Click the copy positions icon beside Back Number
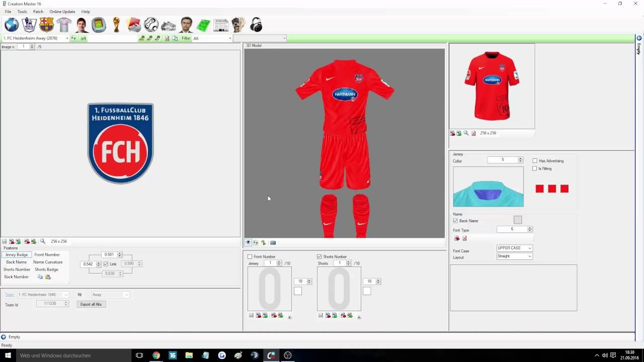The width and height of the screenshot is (644, 362). [40, 277]
